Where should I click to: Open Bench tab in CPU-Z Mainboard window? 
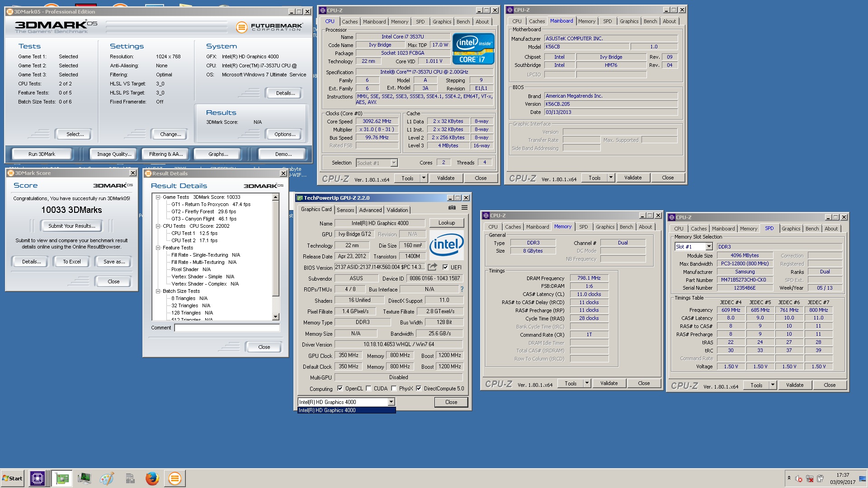pyautogui.click(x=650, y=22)
